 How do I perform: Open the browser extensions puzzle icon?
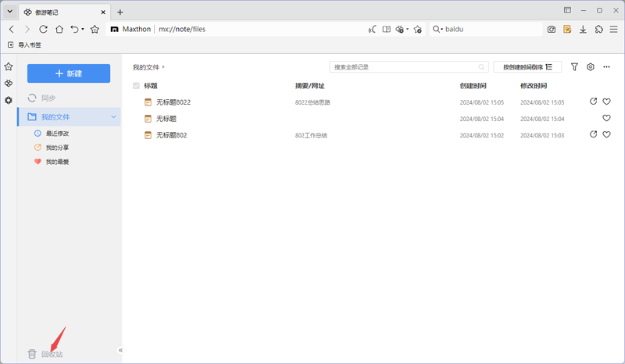(x=598, y=29)
